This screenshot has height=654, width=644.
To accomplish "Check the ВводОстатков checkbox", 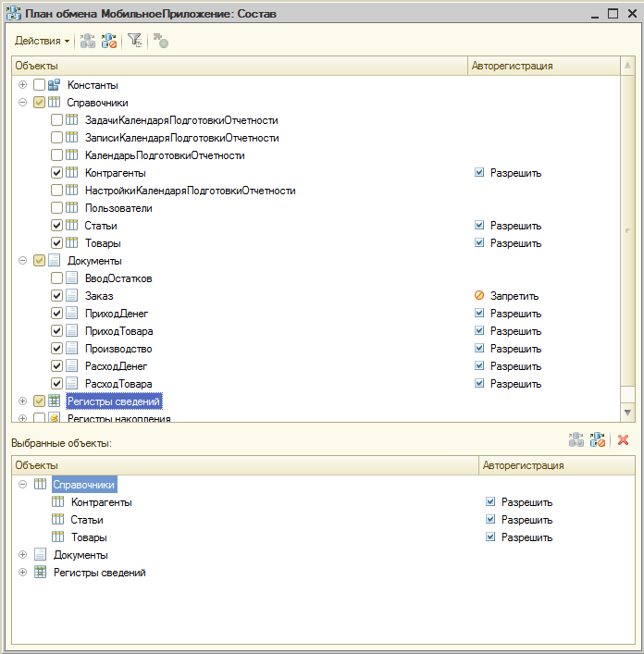I will coord(56,278).
